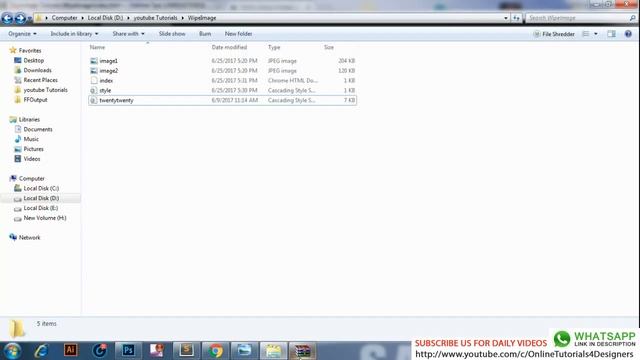Select the image1 JPEG file
640x360 pixels.
point(222,61)
